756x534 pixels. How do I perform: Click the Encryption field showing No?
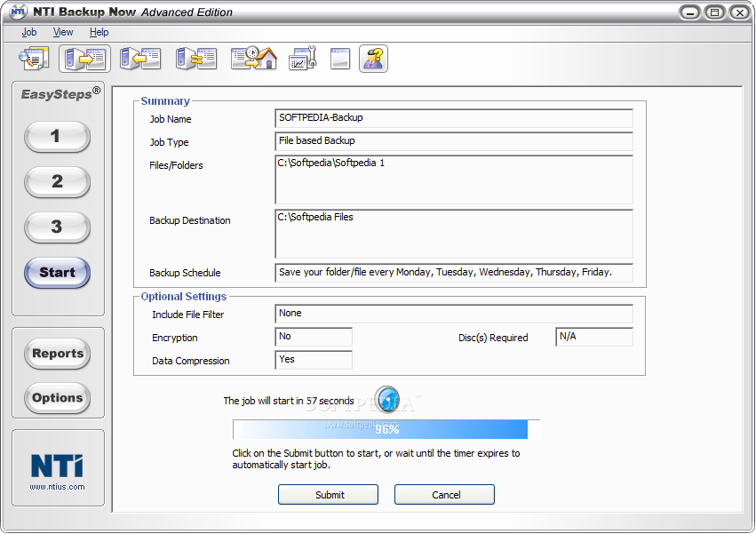[314, 337]
